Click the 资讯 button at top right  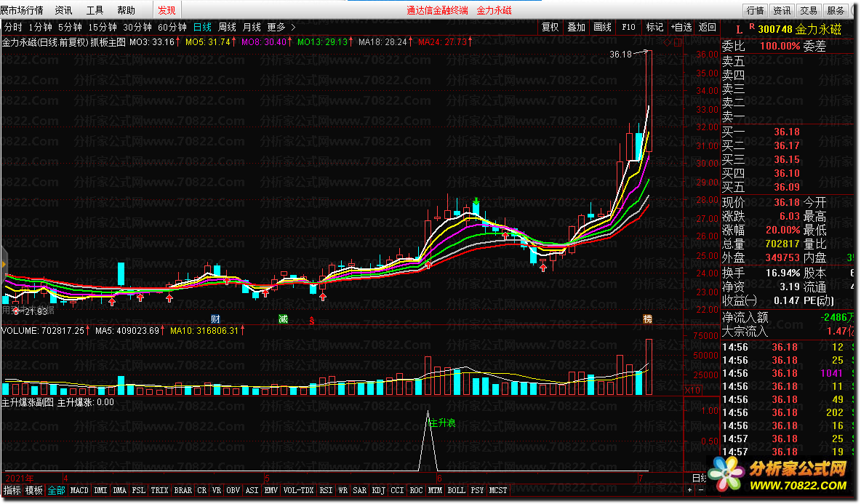coord(782,10)
